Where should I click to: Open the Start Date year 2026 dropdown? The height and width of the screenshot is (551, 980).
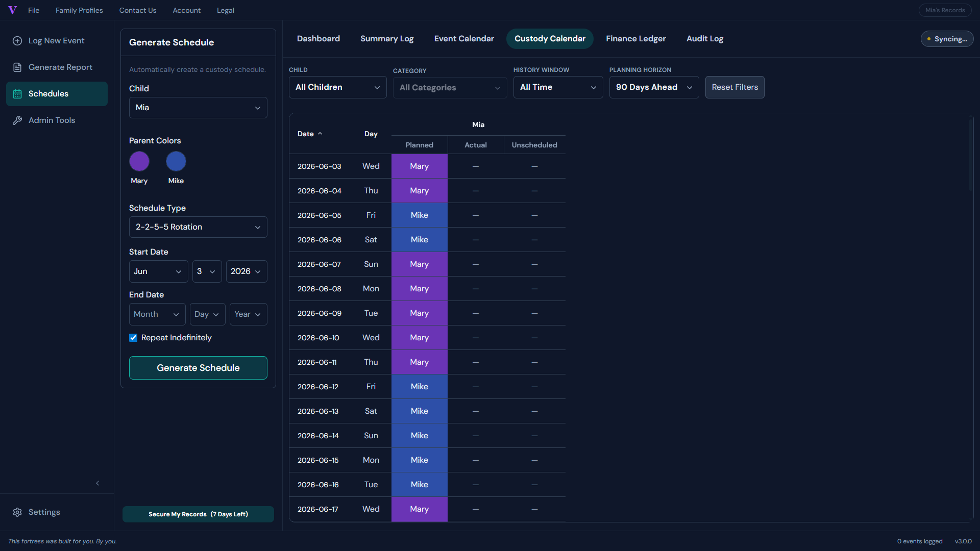pos(247,271)
